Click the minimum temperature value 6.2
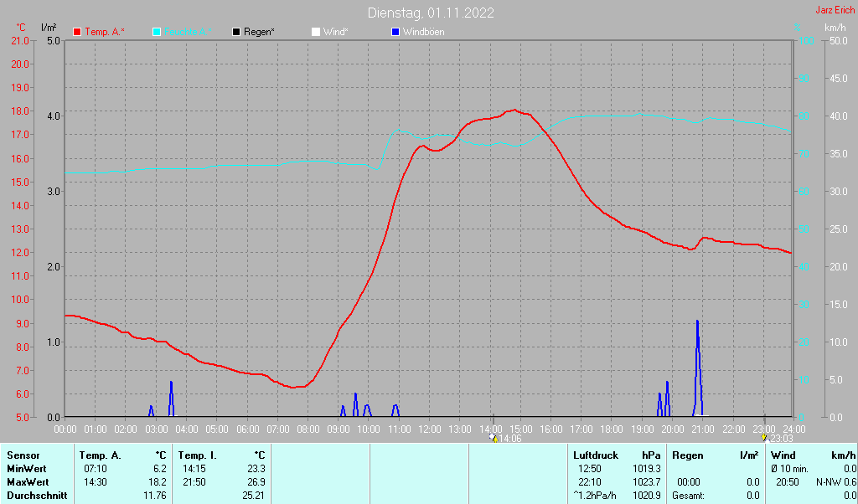The image size is (858, 504). coord(160,469)
